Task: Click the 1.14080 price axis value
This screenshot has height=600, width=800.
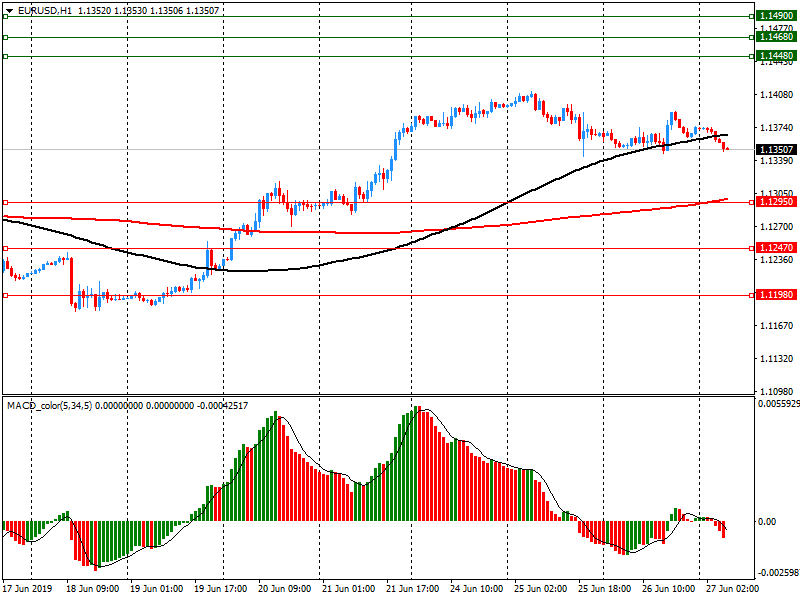Action: point(777,94)
